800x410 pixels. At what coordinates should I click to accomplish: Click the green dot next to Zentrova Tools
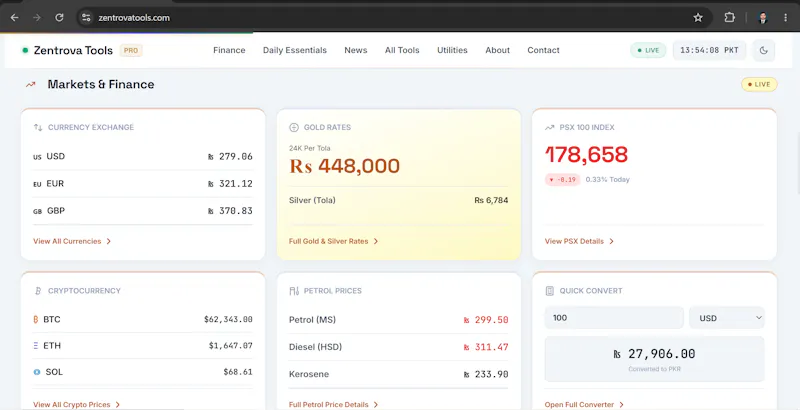[x=25, y=50]
